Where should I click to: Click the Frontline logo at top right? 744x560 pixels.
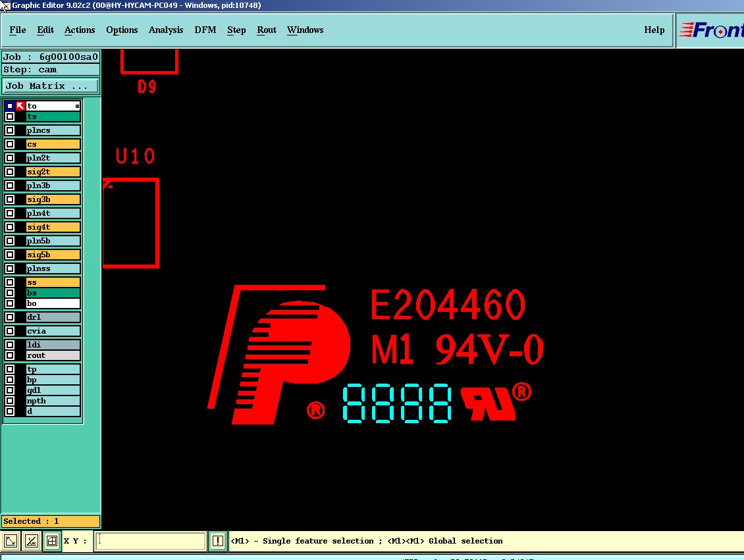[710, 30]
